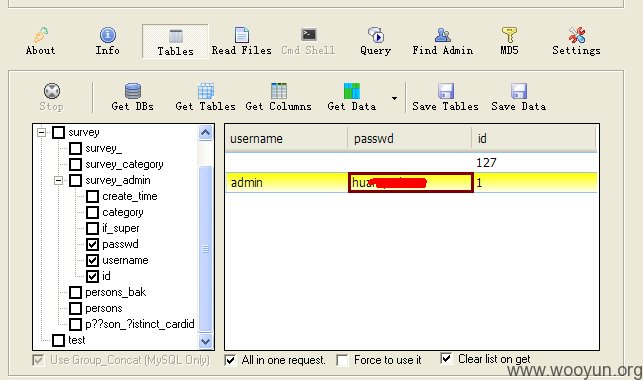The image size is (643, 380).
Task: Click the Stop button
Action: 52,98
